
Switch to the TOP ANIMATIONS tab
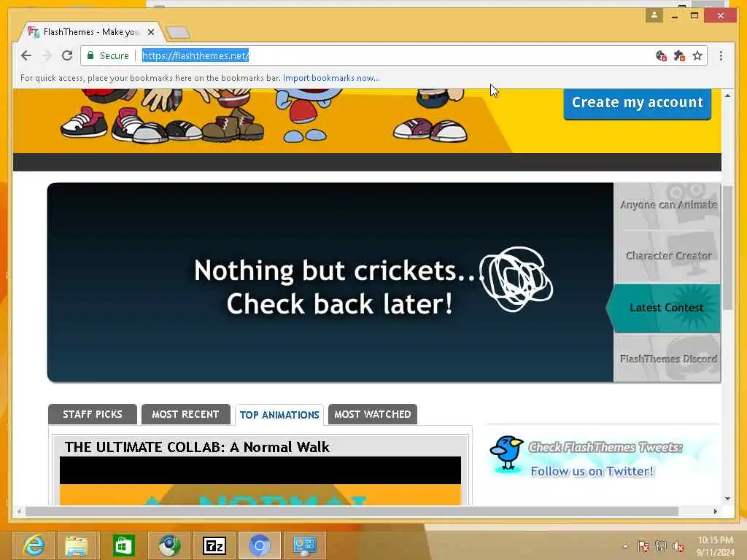(279, 415)
